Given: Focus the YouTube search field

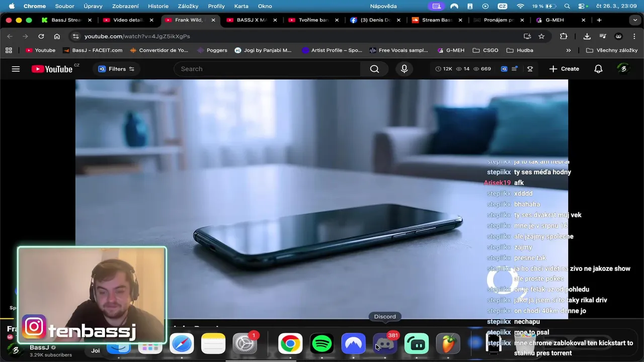Looking at the screenshot, I should [x=267, y=69].
